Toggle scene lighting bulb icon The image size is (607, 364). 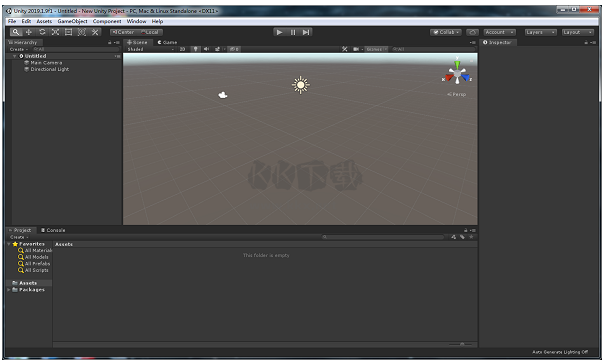coord(195,49)
